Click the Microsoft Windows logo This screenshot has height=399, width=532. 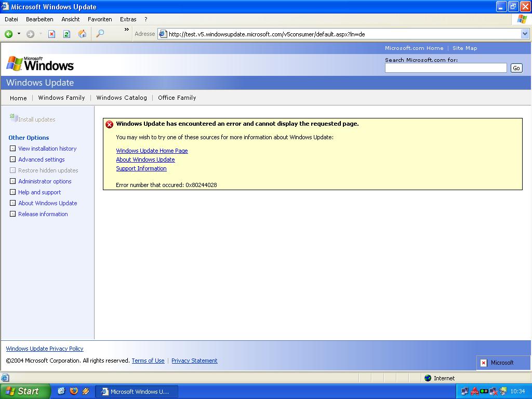point(40,64)
